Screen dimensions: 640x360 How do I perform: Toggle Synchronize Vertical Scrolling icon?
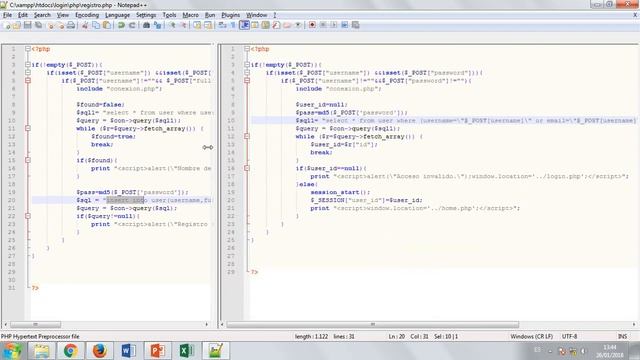198,25
